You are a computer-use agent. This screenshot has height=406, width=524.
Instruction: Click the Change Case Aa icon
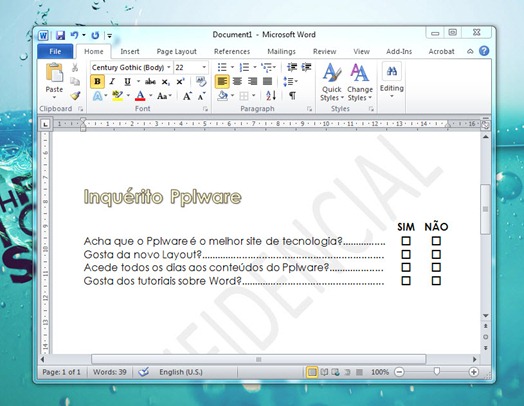pos(162,96)
